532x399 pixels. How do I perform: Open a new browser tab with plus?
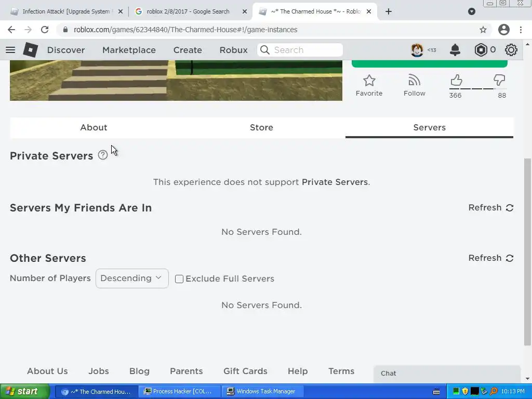click(x=389, y=11)
